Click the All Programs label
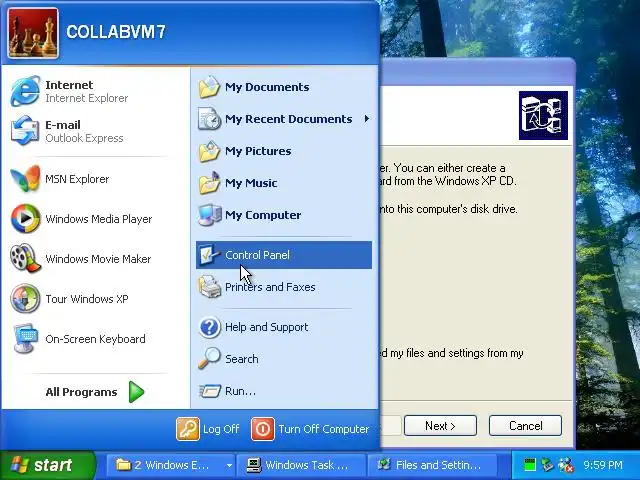The width and height of the screenshot is (640, 480). click(x=81, y=392)
